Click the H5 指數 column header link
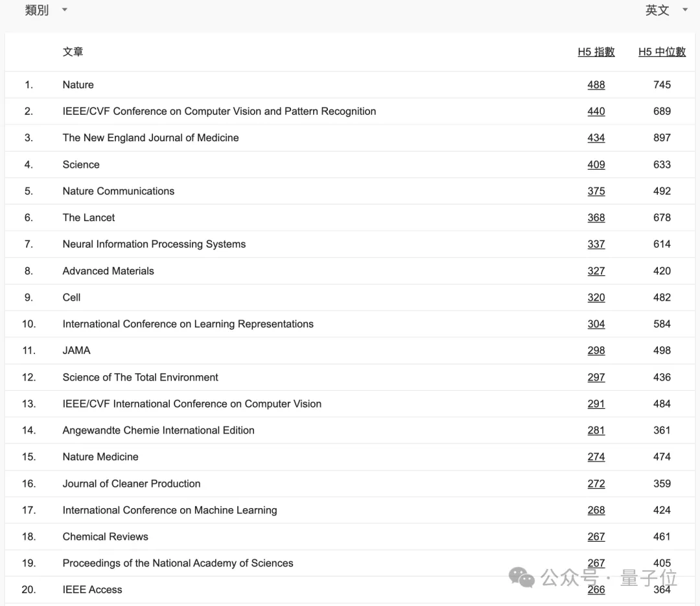700x606 pixels. tap(596, 52)
